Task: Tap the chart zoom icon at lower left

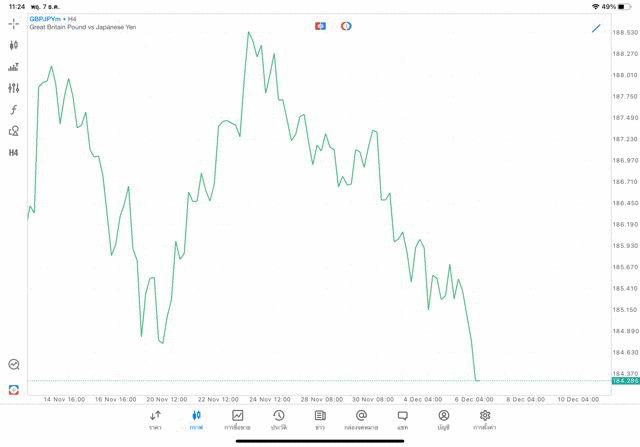Action: 14,365
